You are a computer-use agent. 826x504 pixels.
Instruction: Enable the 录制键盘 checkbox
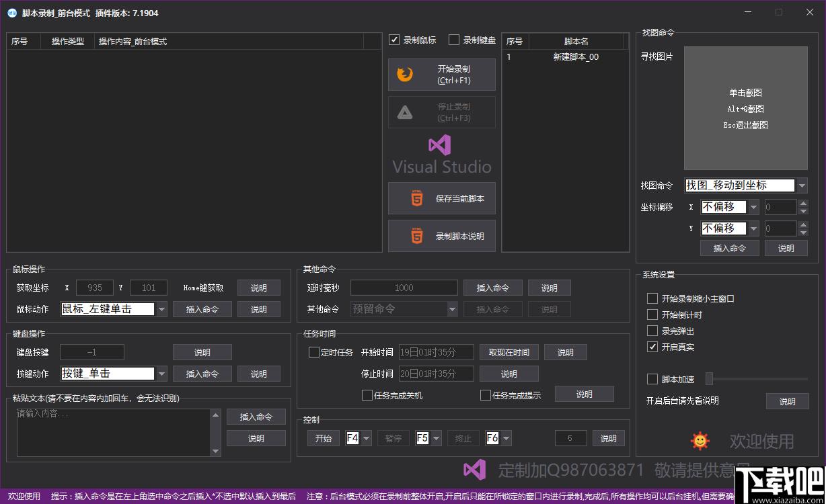click(454, 40)
